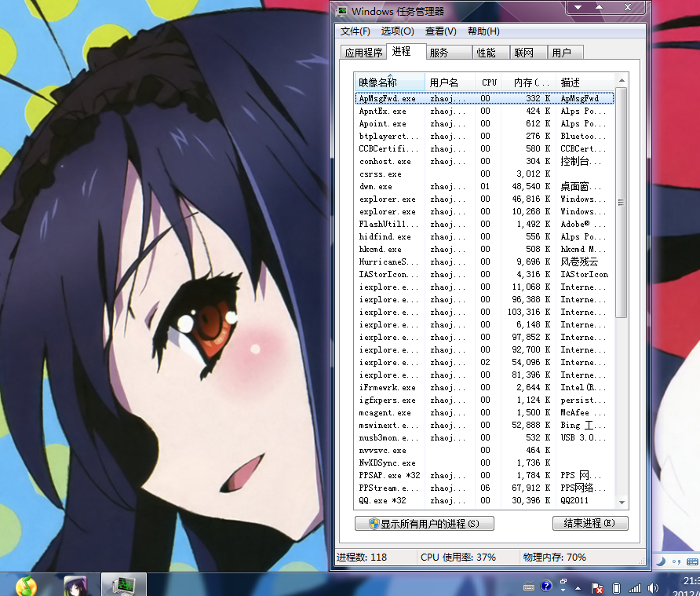Sort by 描述 column header

coord(585,82)
